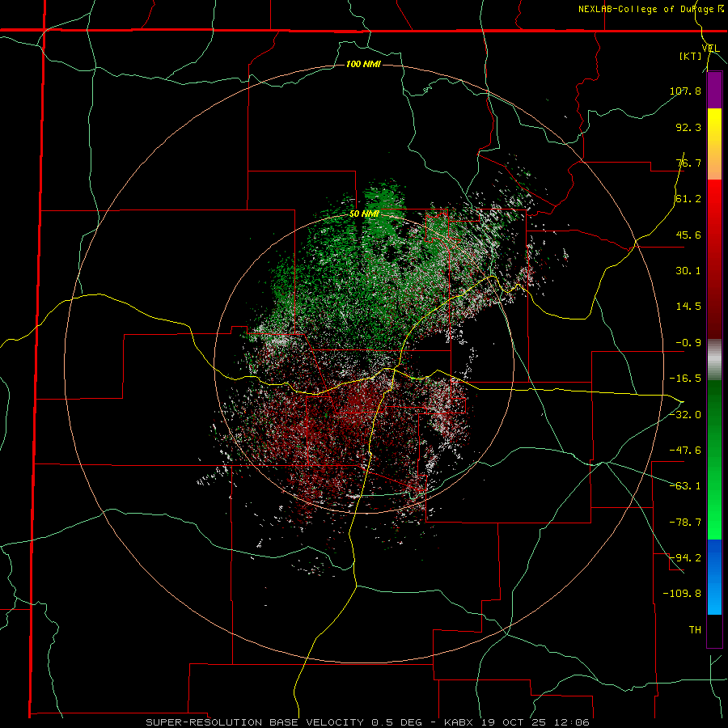728x728 pixels.
Task: Click the -109.8 legend value
Action: pos(682,594)
